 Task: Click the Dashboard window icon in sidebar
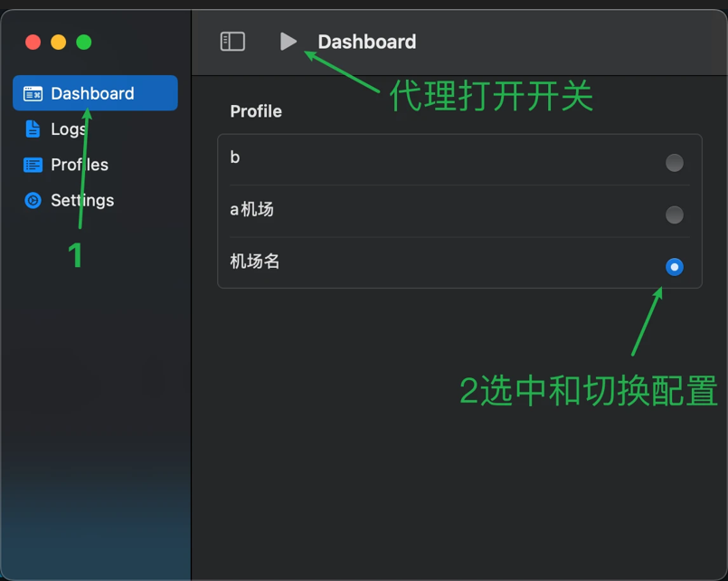[33, 93]
